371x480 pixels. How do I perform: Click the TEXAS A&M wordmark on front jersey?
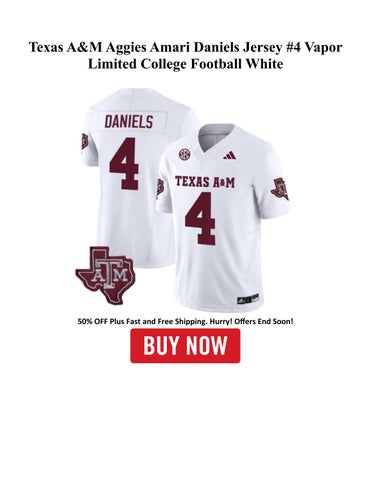coord(205,182)
